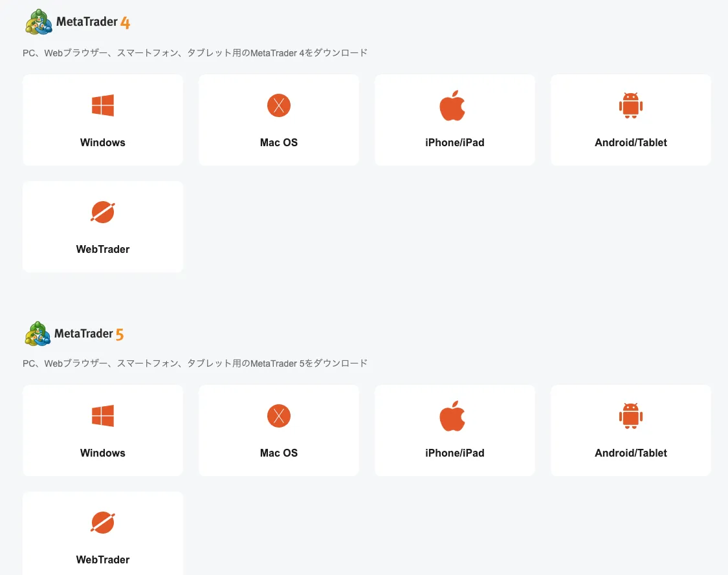The image size is (728, 575).
Task: Open the Mac OS label under MetaTrader 4
Action: 278,142
